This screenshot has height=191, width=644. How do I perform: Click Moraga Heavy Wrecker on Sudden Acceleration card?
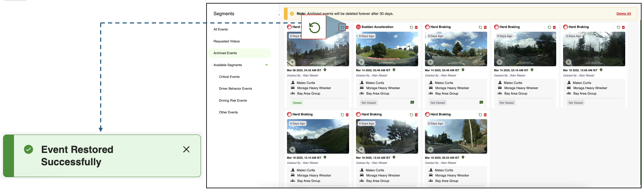(383, 88)
